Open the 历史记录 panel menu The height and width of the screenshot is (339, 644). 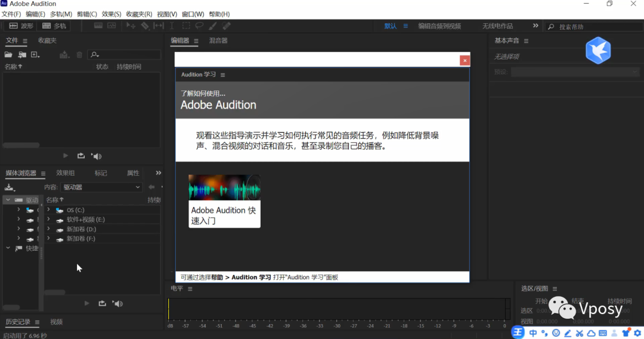(x=37, y=322)
